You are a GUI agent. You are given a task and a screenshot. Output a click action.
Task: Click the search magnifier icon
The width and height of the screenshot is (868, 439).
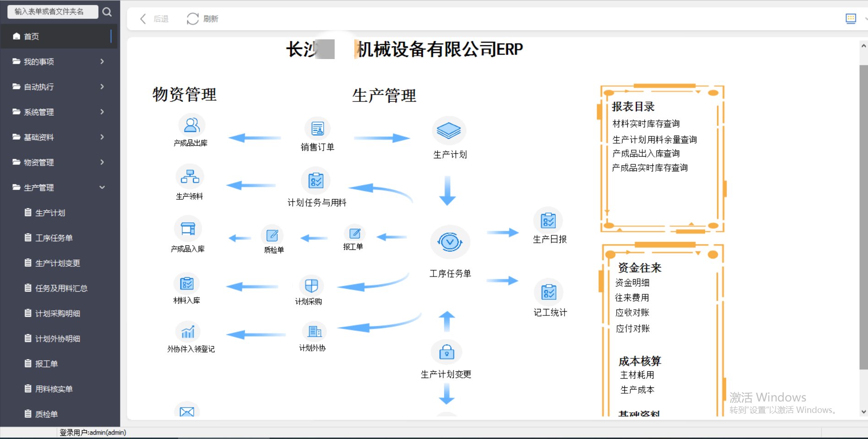pos(107,12)
